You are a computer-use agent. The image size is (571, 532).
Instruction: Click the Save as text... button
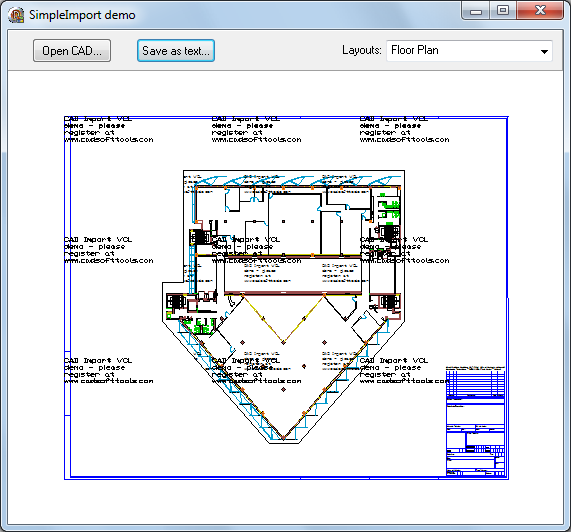coord(176,51)
